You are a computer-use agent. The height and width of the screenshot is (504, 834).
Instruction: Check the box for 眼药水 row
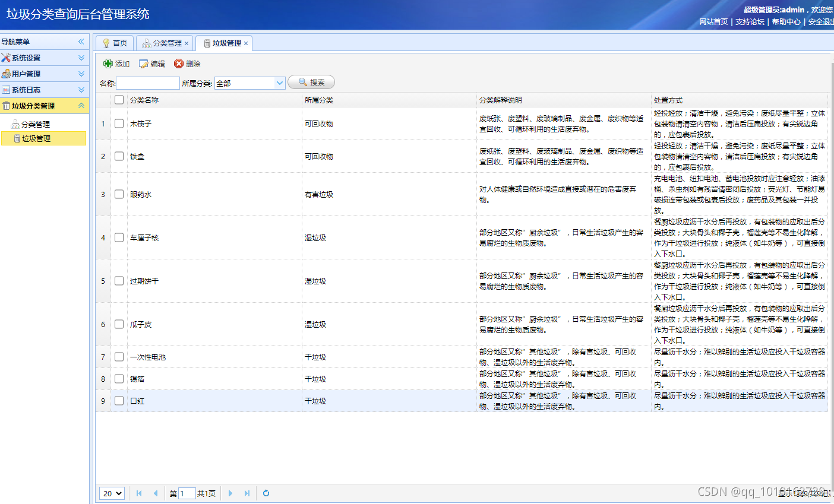point(119,194)
